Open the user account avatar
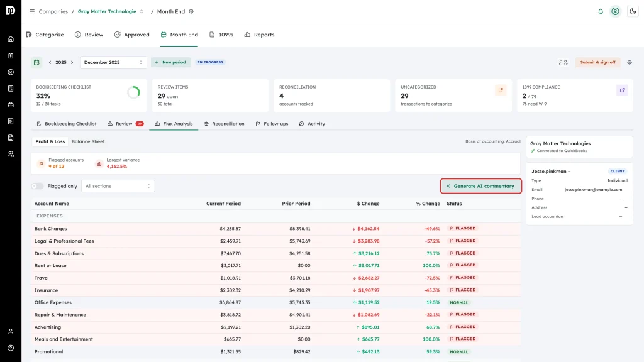The image size is (644, 362). 615,11
